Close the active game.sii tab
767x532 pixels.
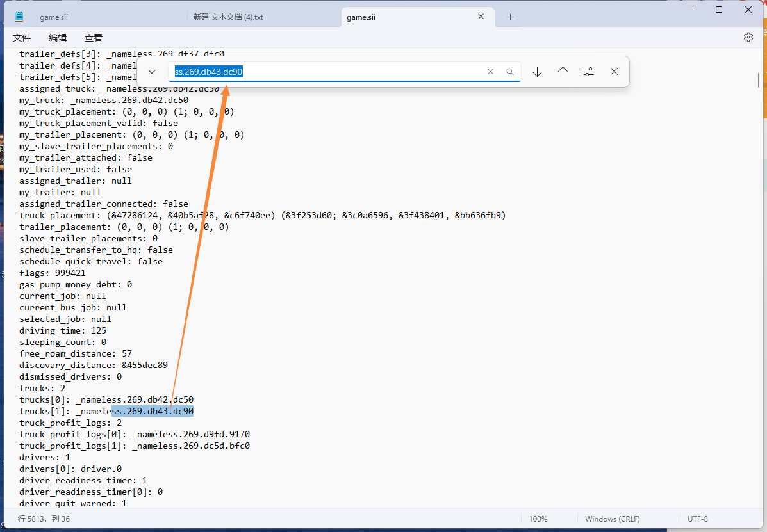tap(481, 17)
